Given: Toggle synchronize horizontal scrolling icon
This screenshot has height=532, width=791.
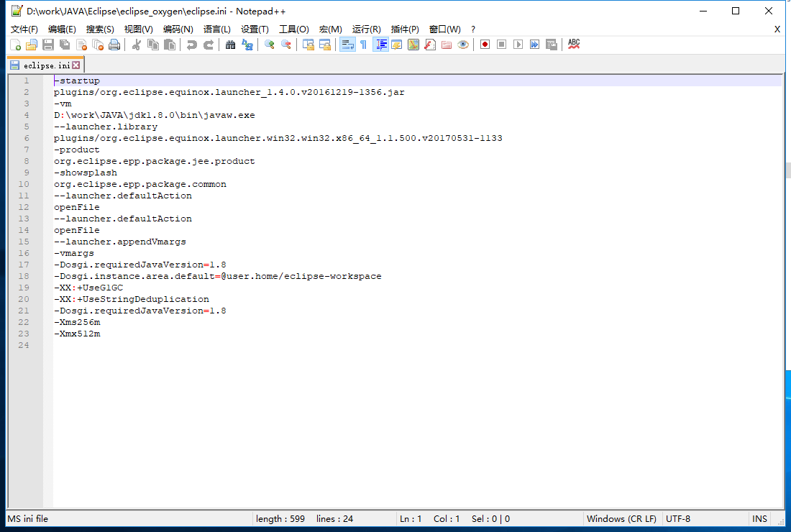Looking at the screenshot, I should 325,45.
